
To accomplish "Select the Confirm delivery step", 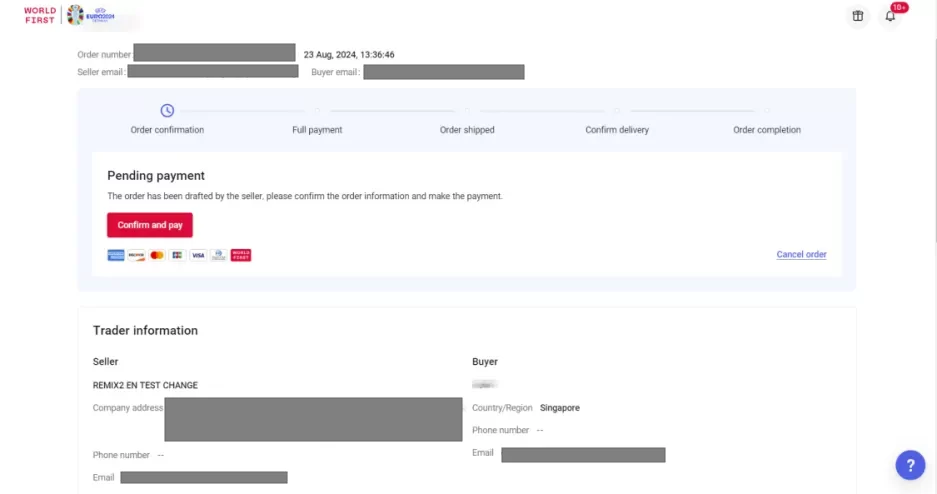I will point(617,129).
